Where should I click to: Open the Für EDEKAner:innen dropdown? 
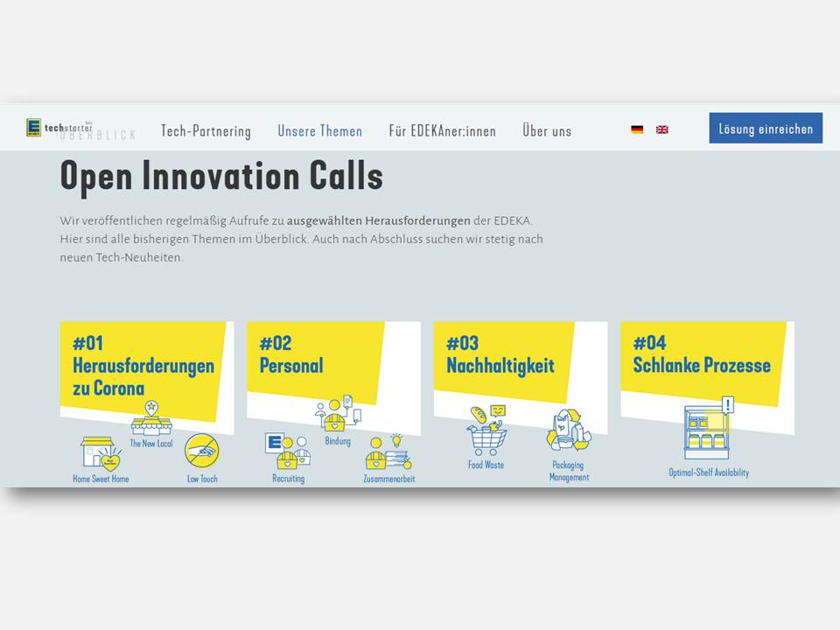(x=442, y=129)
